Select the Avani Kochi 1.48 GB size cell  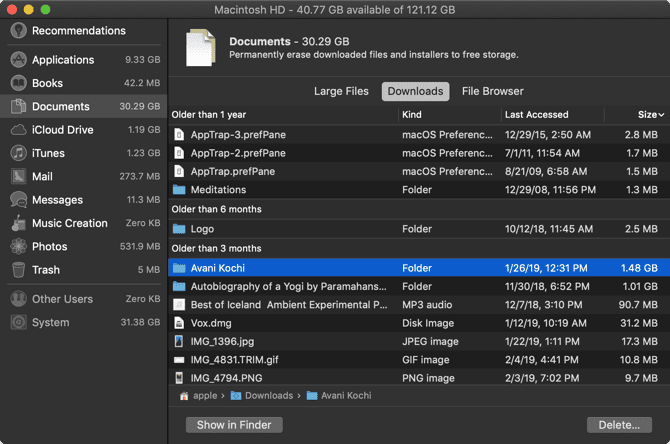tap(639, 268)
